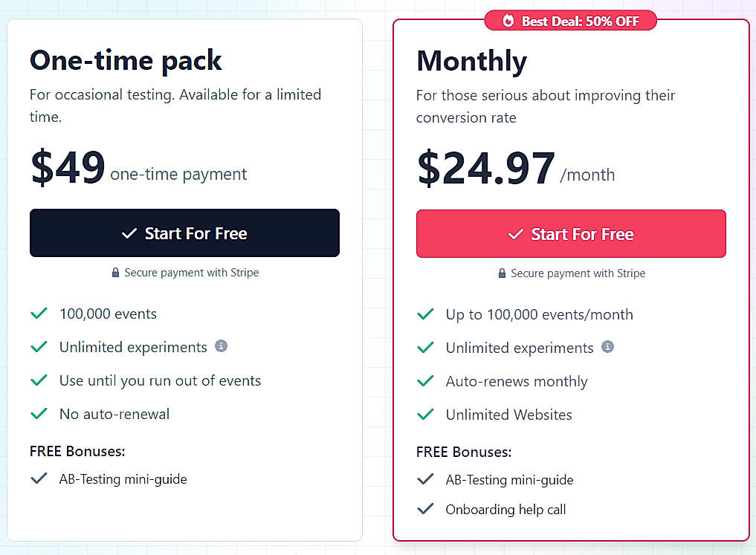Click Use until you run out of events

(x=160, y=380)
